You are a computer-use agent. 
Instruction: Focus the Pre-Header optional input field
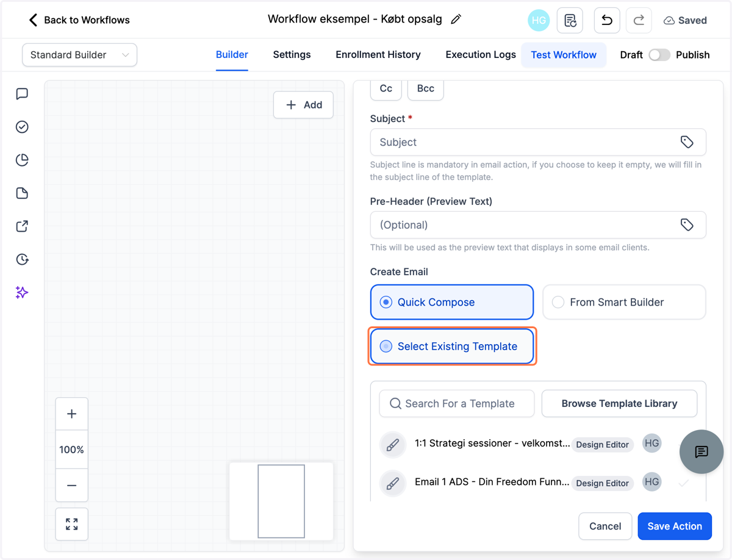pyautogui.click(x=538, y=225)
